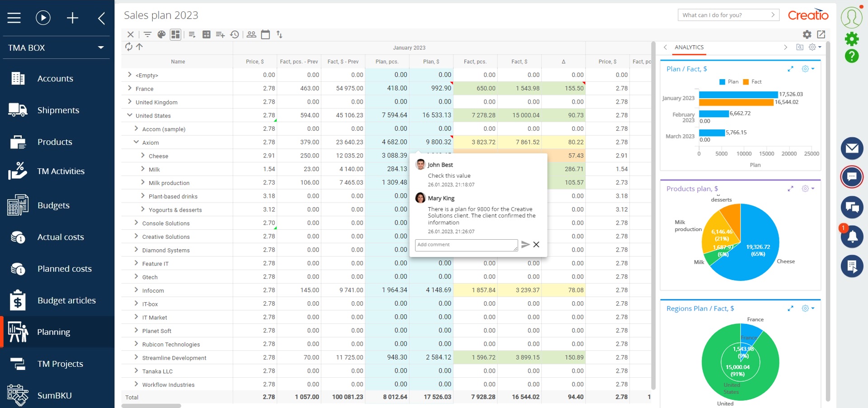Open the calendar icon in the toolbar
Viewport: 868px width, 408px height.
[x=266, y=34]
